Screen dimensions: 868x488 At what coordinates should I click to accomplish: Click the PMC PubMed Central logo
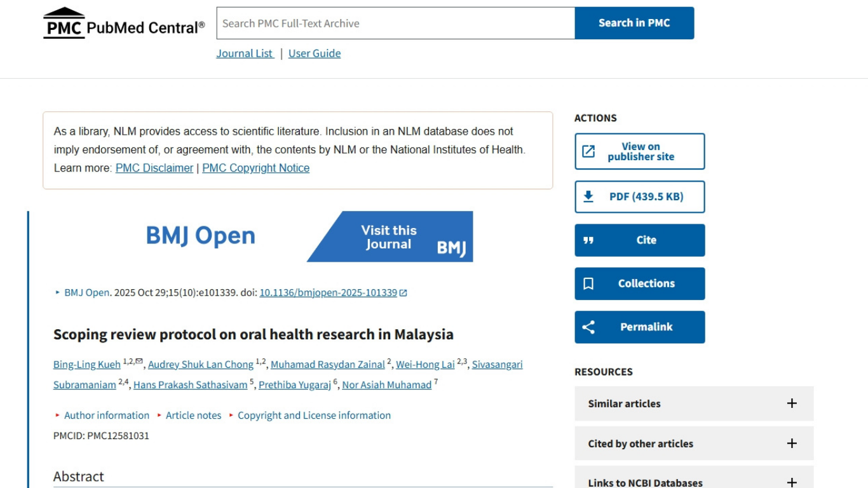pos(124,24)
